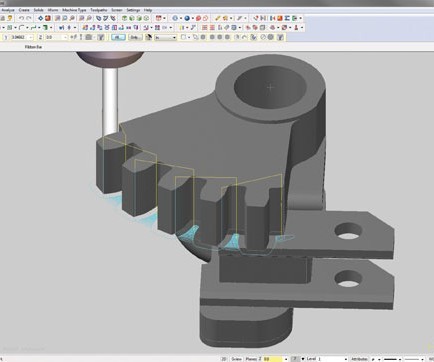Click the Gview button in status bar
This screenshot has height=362, width=434.
(236, 359)
